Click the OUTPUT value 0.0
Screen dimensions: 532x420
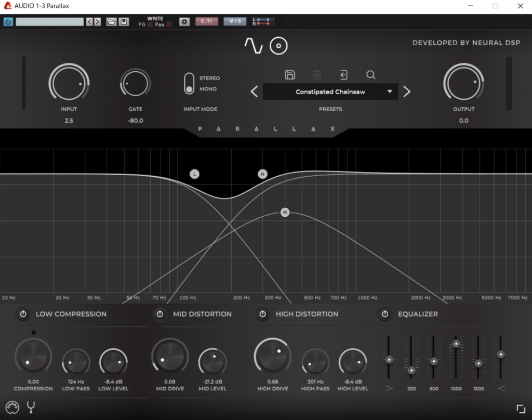click(x=464, y=121)
